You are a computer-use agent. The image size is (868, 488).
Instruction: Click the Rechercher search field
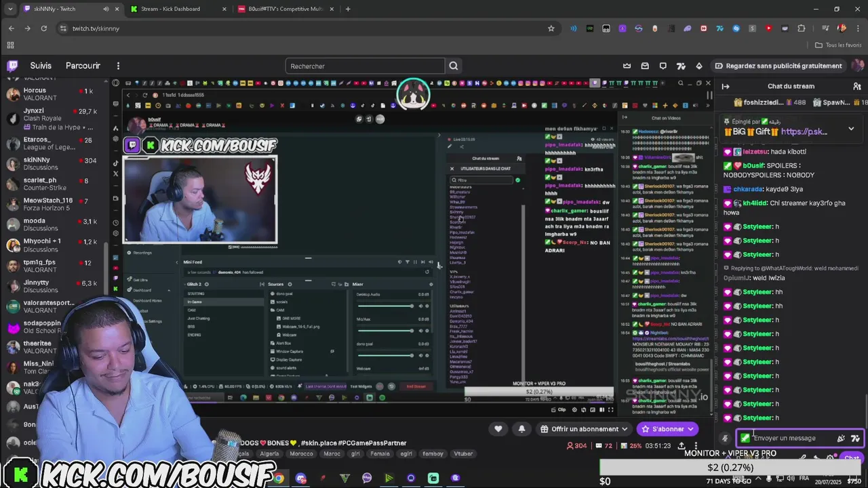click(365, 66)
